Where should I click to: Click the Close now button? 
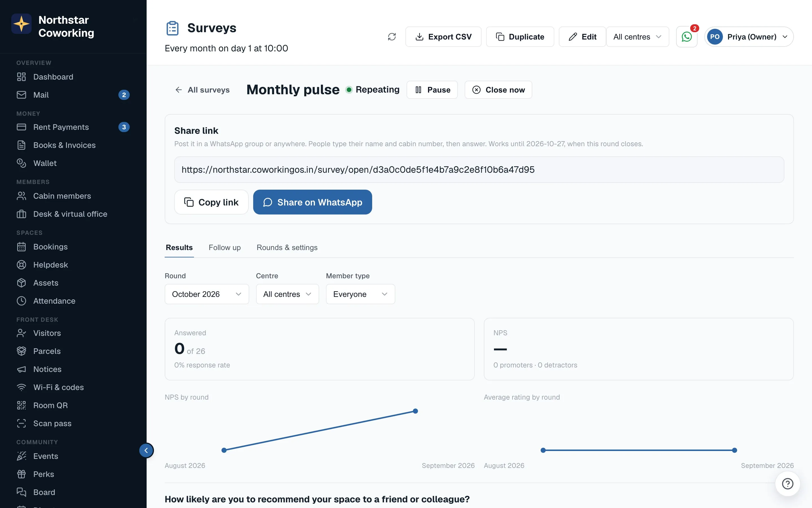pyautogui.click(x=498, y=90)
